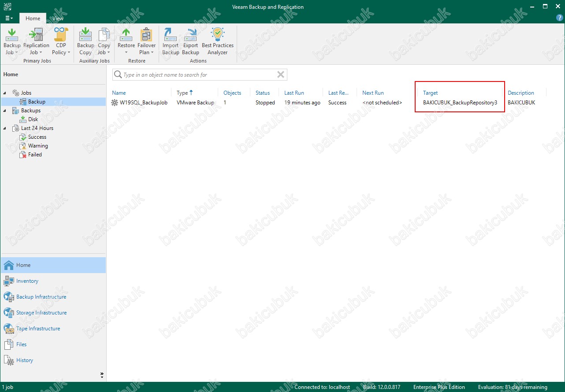Open the Restore ribbon button
This screenshot has width=565, height=392.
(126, 41)
